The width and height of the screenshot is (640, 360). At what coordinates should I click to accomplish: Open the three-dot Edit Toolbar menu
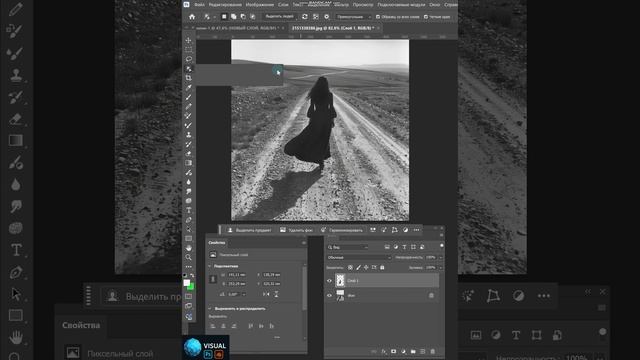[x=189, y=267]
